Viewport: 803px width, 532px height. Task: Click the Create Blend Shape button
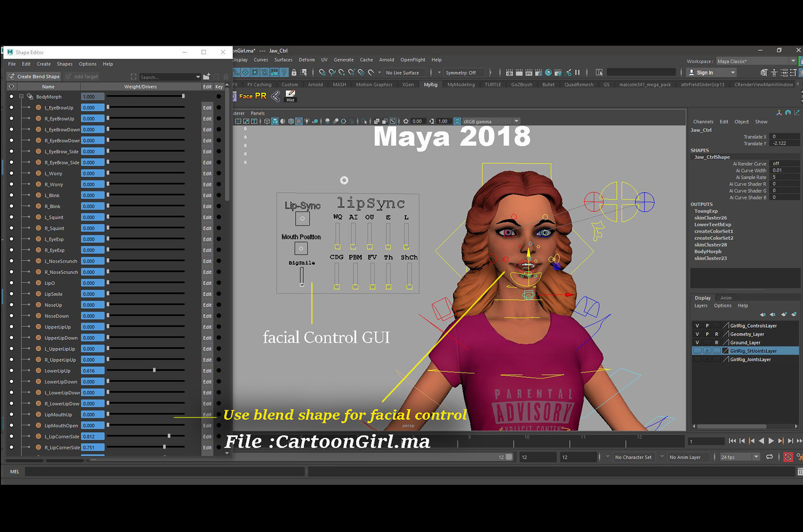click(34, 76)
